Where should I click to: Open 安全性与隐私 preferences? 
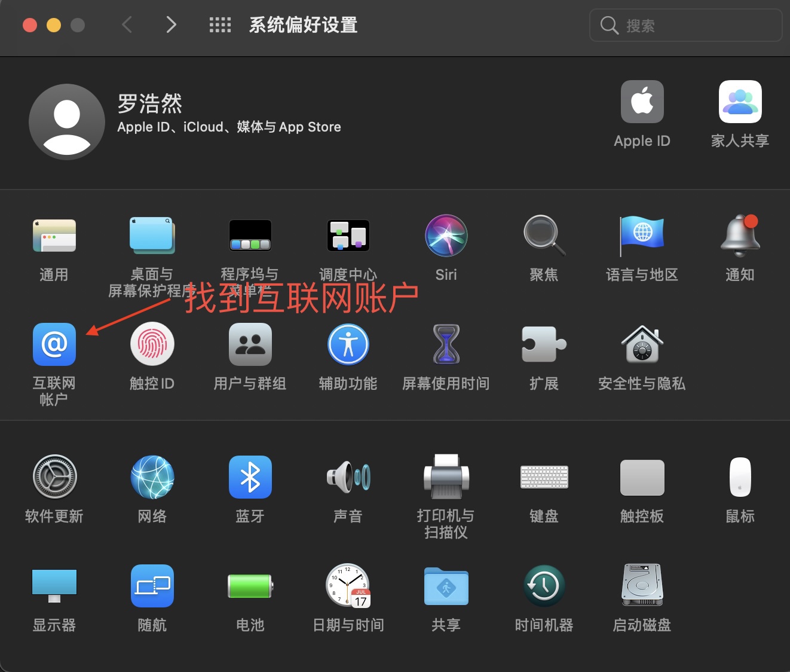click(642, 344)
